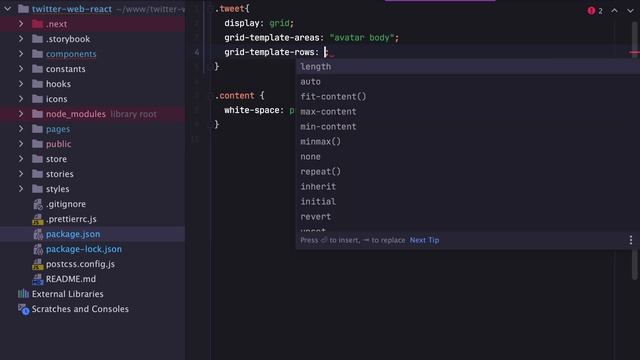Select package-lock.json file

84,249
